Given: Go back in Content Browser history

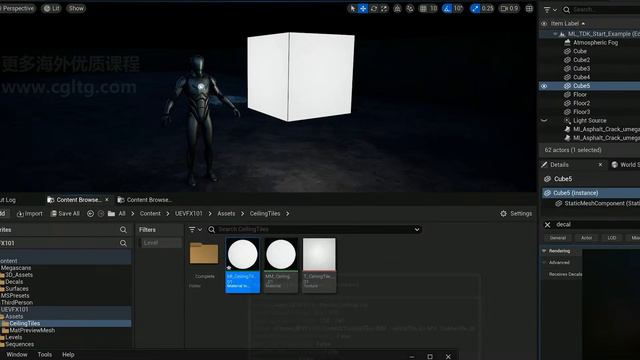Looking at the screenshot, I should [x=90, y=214].
